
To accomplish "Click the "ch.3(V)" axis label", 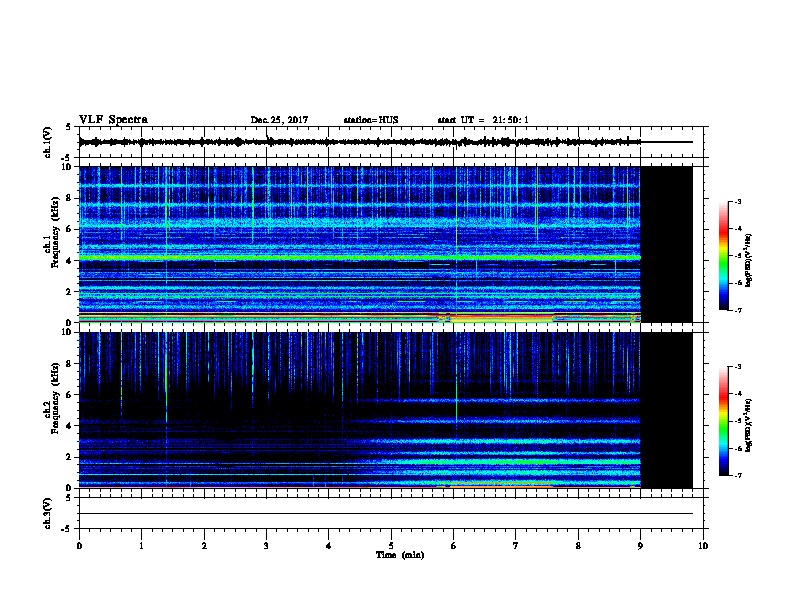I will [47, 513].
